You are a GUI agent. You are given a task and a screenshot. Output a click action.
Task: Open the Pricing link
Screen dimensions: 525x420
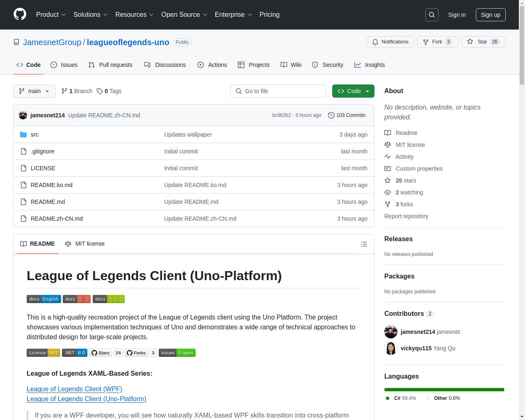pos(269,15)
